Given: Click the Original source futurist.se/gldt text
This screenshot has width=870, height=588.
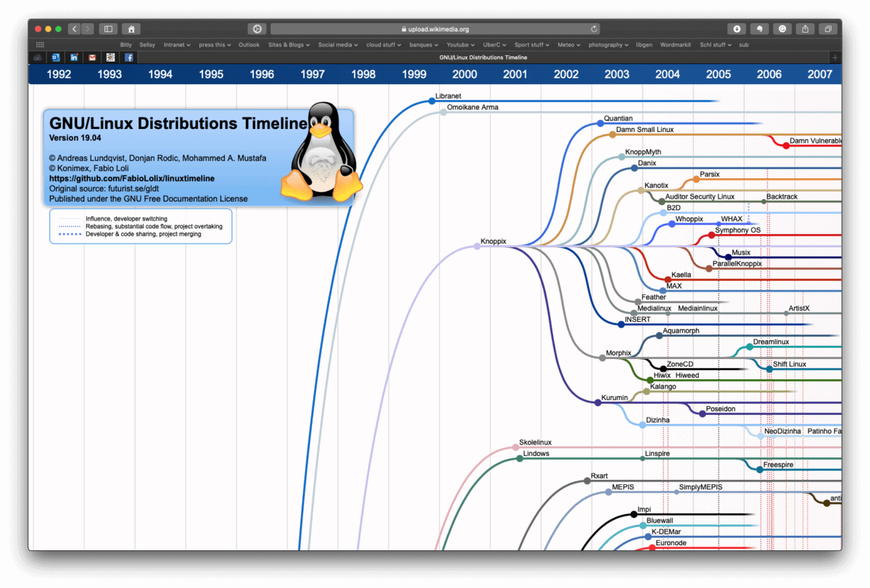Looking at the screenshot, I should coord(104,189).
